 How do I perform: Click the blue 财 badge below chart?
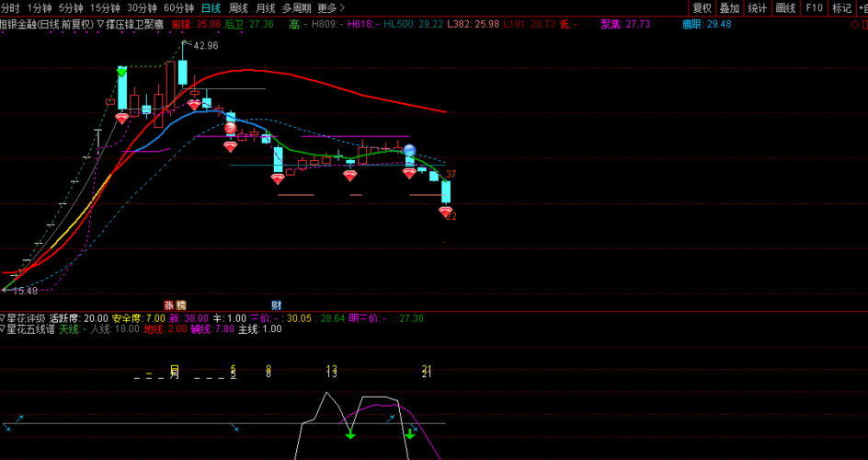point(276,305)
